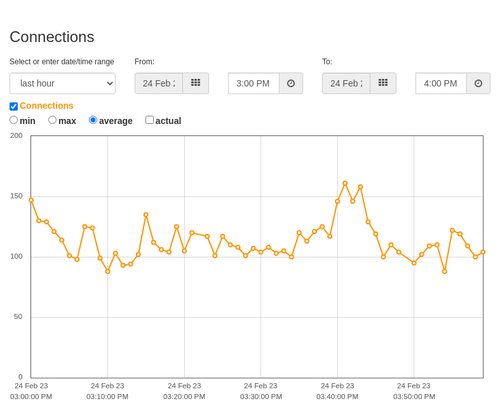Viewport: 500px width, 403px height.
Task: Click the orange Connections legend label
Action: click(x=46, y=106)
